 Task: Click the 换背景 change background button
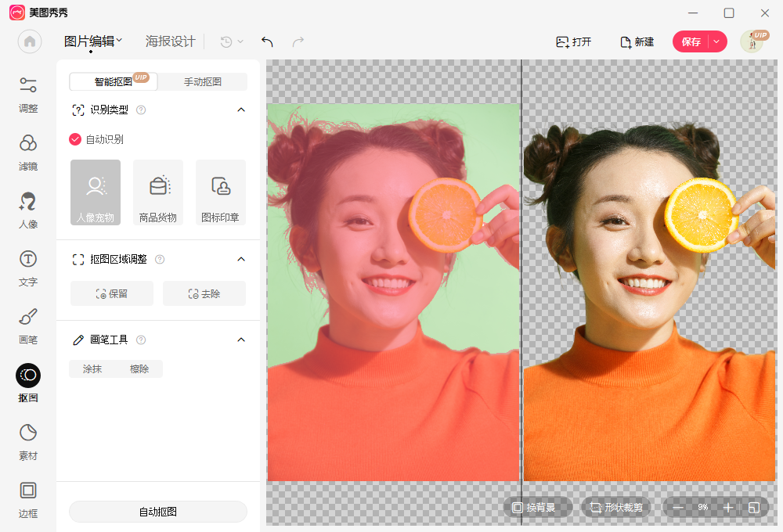click(x=537, y=507)
